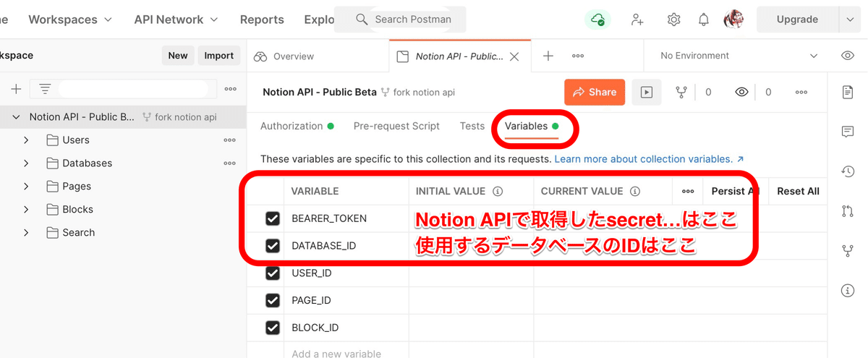
Task: Expand the Blocks folder
Action: [x=26, y=209]
